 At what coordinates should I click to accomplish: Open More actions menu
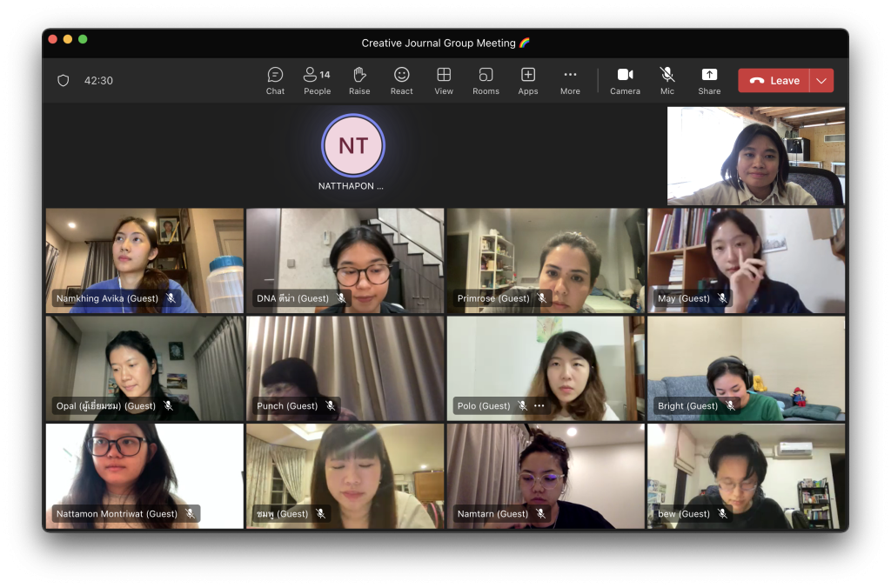click(x=570, y=81)
